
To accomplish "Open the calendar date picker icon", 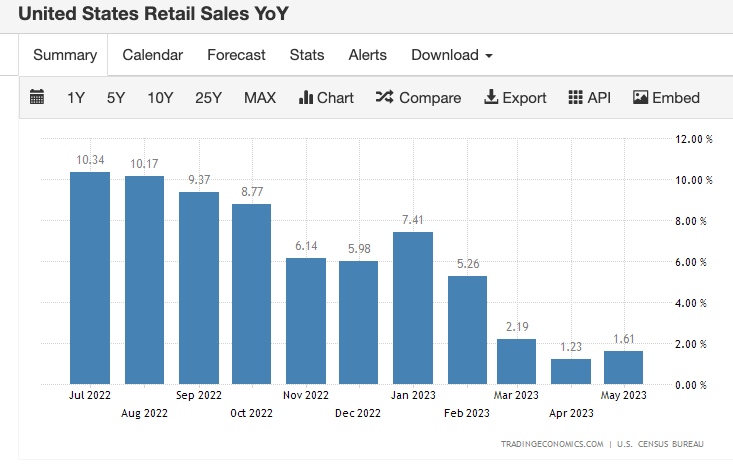I will (x=37, y=97).
